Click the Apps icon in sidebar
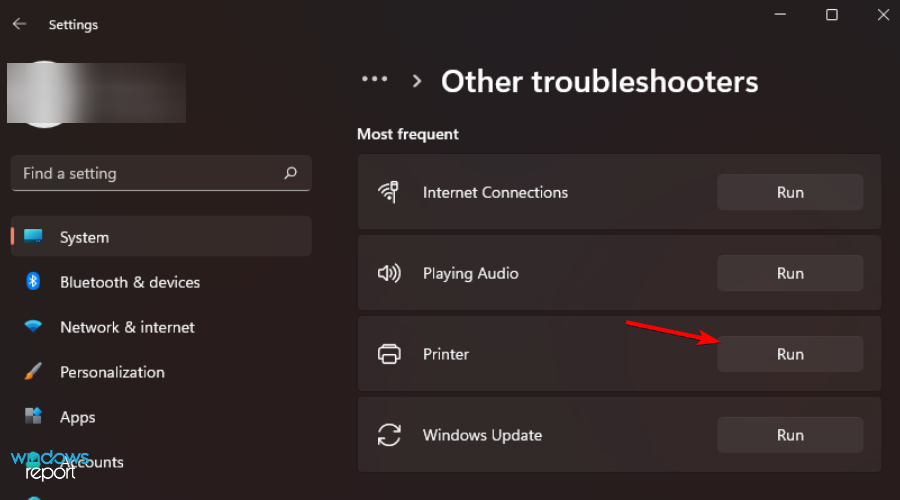The width and height of the screenshot is (900, 500). click(33, 417)
